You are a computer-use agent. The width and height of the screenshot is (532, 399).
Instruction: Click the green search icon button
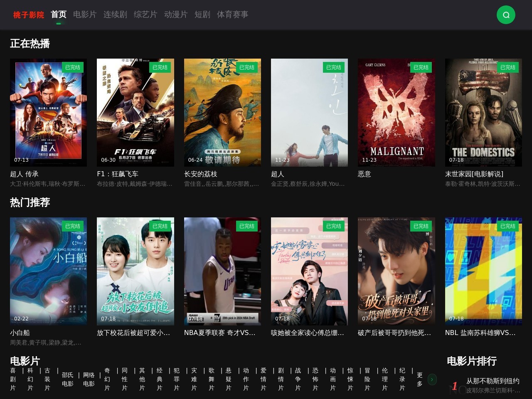(506, 15)
